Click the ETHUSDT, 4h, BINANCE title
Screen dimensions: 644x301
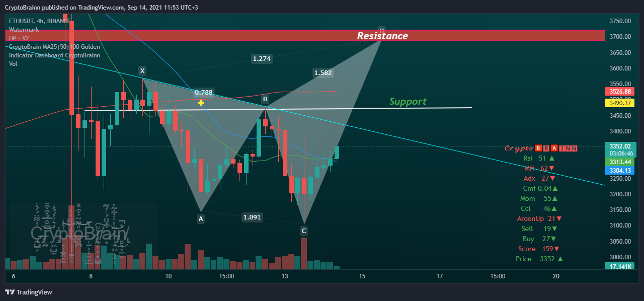tap(40, 21)
